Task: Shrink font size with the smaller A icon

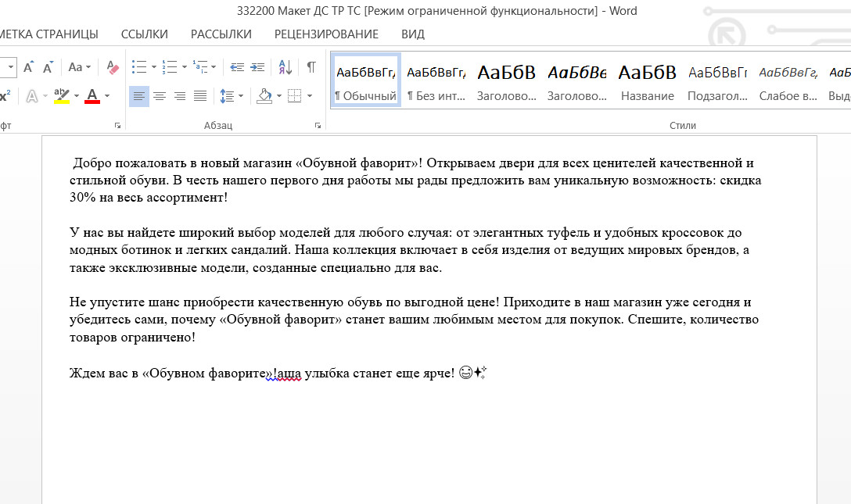Action: tap(48, 67)
